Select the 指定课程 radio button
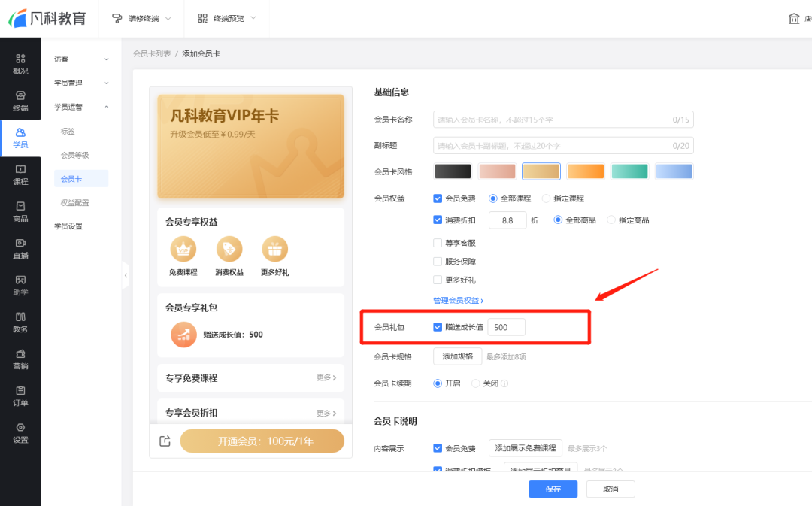Screen dimensions: 812x506 pyautogui.click(x=546, y=198)
